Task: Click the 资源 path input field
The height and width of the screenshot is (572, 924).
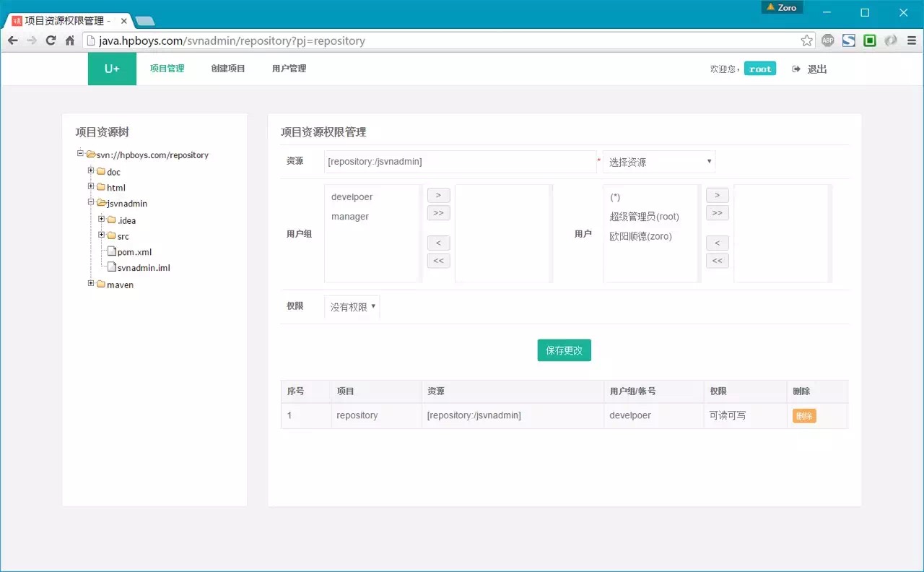Action: tap(461, 162)
